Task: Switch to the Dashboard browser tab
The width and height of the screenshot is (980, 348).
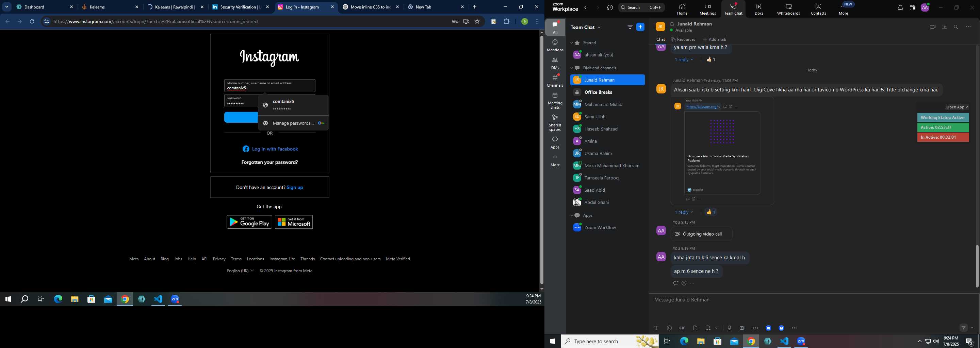Action: (45, 7)
